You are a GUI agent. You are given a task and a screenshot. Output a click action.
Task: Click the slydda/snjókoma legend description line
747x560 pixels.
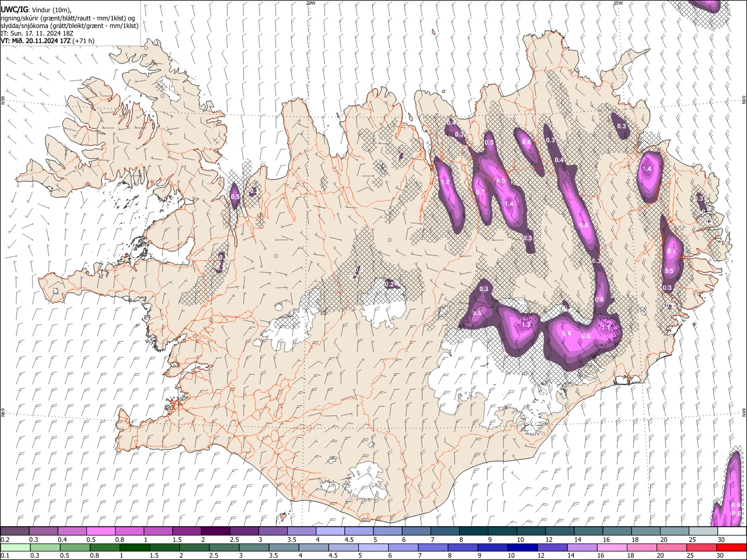pos(69,26)
